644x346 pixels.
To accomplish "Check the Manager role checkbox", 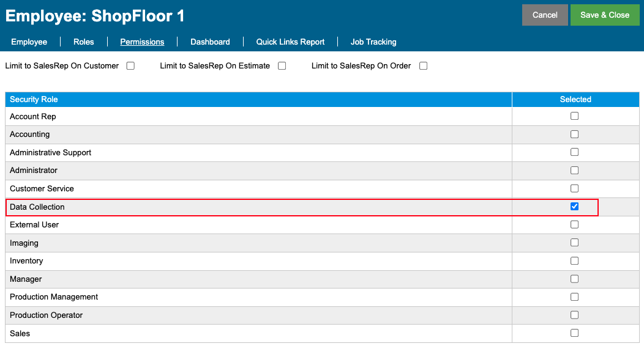I will [575, 279].
